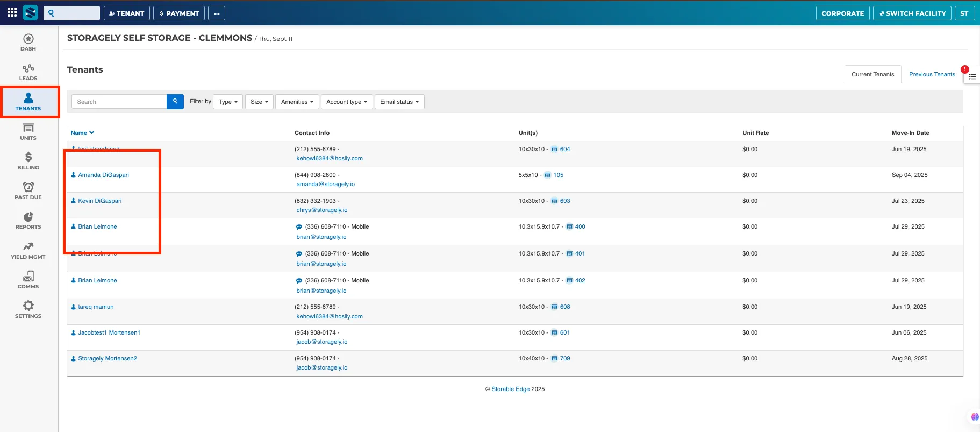Click the Payment button in top bar
Viewport: 980px width, 432px height.
pos(179,13)
